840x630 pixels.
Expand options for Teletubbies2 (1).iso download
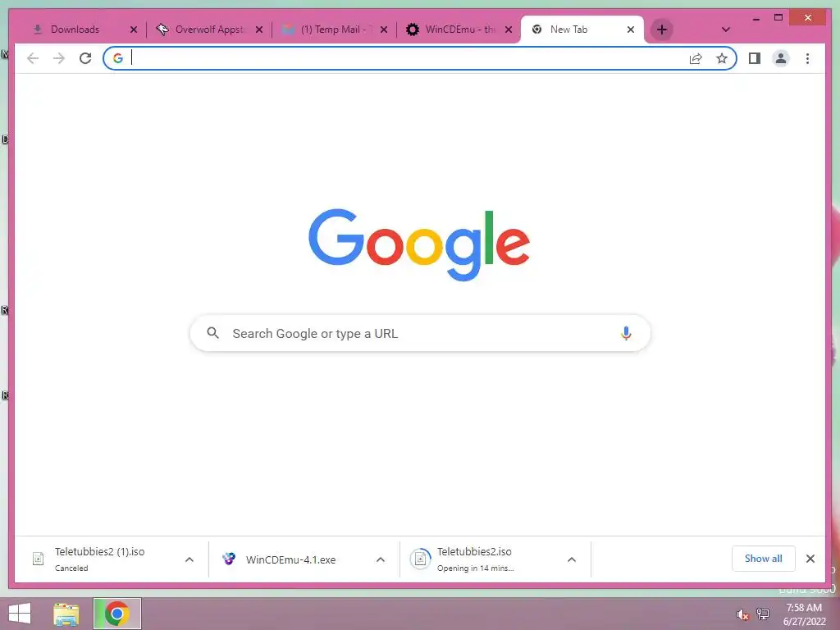pyautogui.click(x=189, y=559)
